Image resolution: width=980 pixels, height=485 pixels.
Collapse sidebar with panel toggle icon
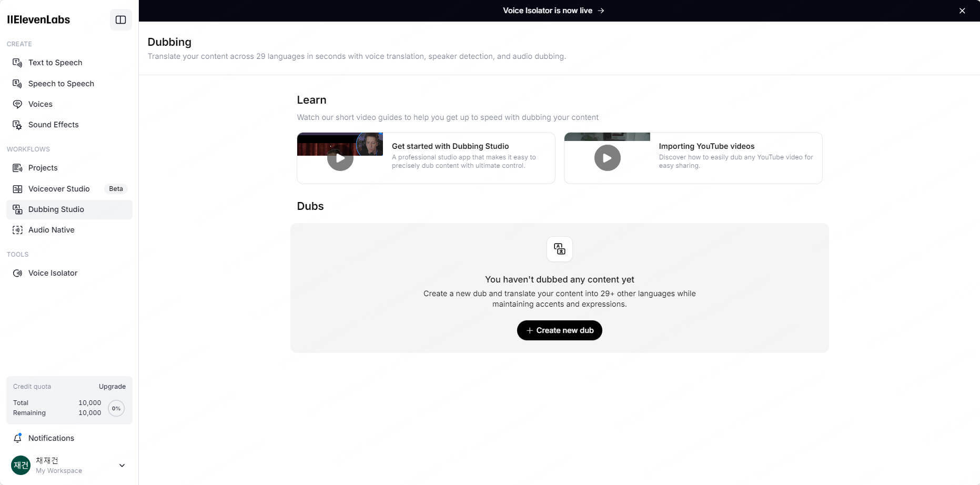(x=120, y=20)
